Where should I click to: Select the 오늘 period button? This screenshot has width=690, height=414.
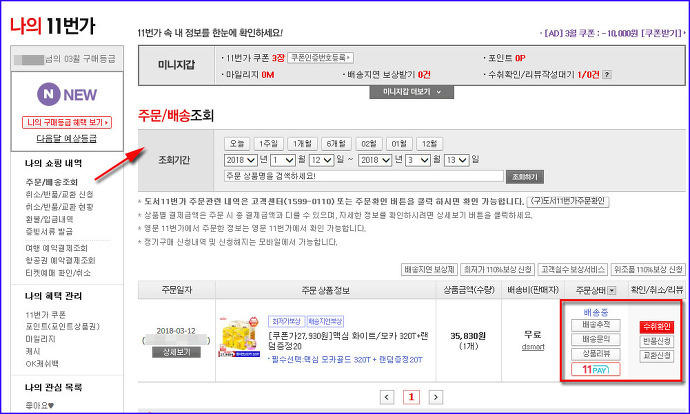click(237, 144)
